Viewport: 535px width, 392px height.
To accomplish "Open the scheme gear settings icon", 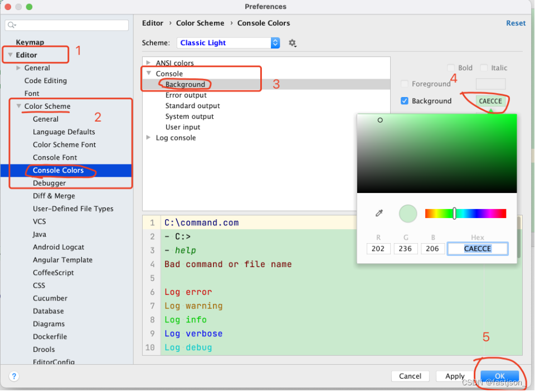I will [293, 43].
